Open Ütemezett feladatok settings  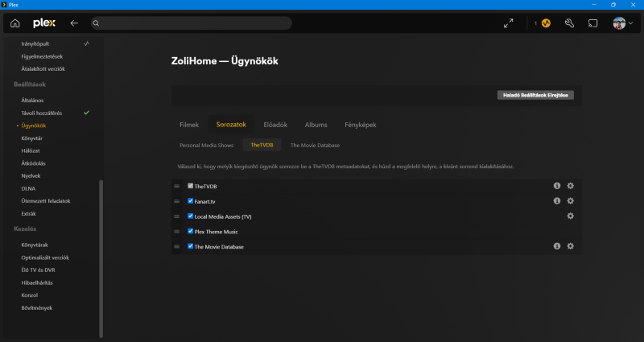[x=46, y=200]
